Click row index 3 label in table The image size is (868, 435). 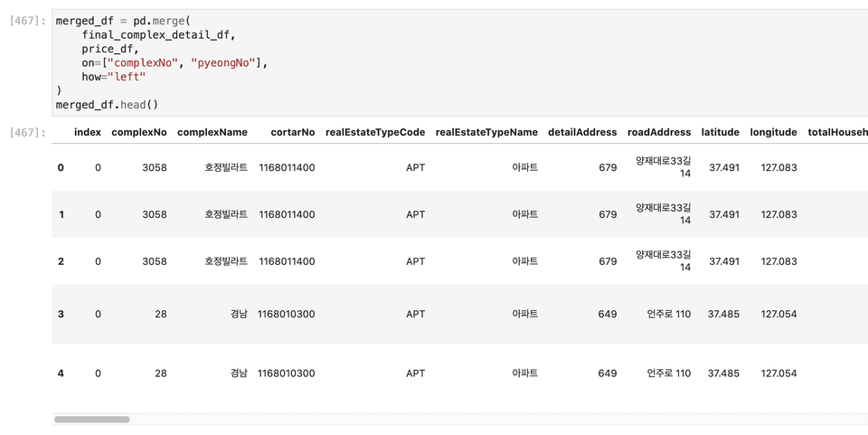tap(61, 315)
